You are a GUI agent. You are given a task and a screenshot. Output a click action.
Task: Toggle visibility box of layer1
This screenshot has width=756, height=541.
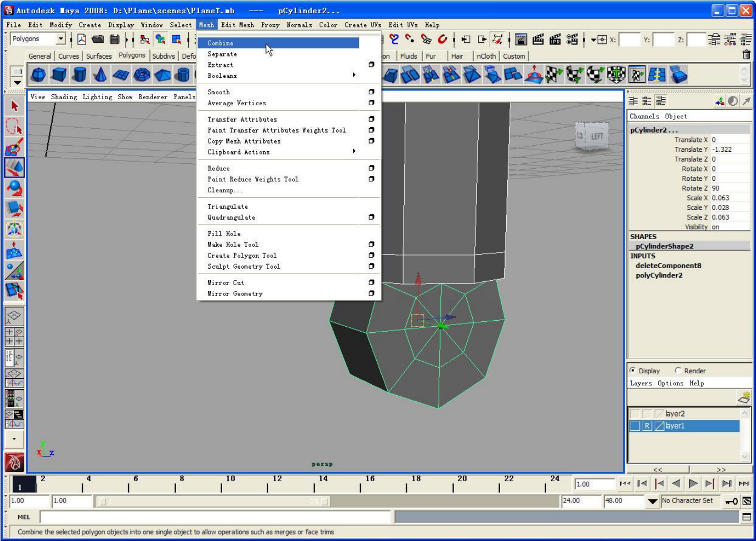click(x=635, y=426)
